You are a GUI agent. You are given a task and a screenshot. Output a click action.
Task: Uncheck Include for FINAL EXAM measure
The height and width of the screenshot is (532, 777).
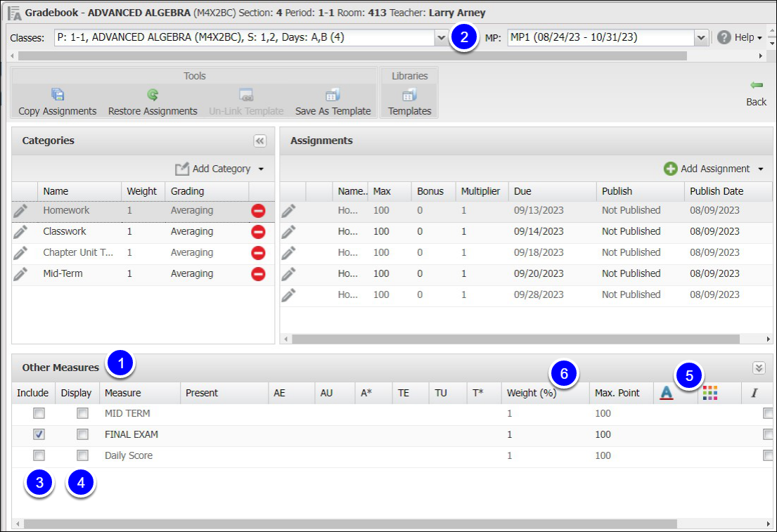point(39,434)
